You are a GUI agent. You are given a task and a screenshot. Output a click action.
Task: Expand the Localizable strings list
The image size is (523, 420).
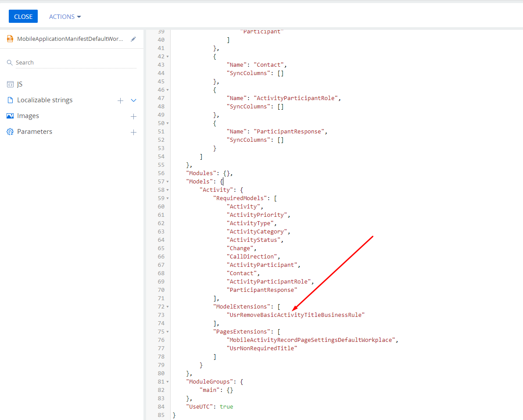tap(133, 101)
